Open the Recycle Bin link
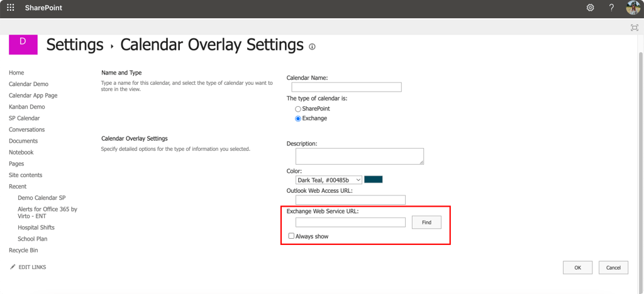644x294 pixels. 23,250
